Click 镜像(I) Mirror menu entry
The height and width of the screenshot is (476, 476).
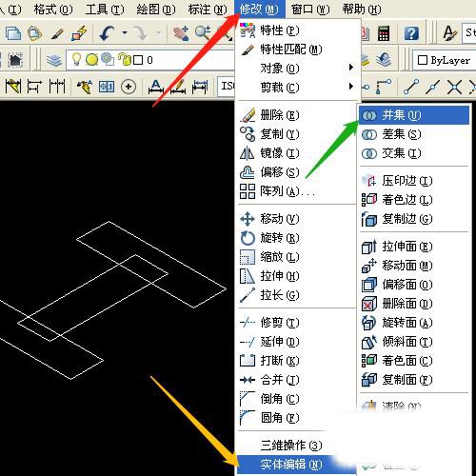(297, 153)
